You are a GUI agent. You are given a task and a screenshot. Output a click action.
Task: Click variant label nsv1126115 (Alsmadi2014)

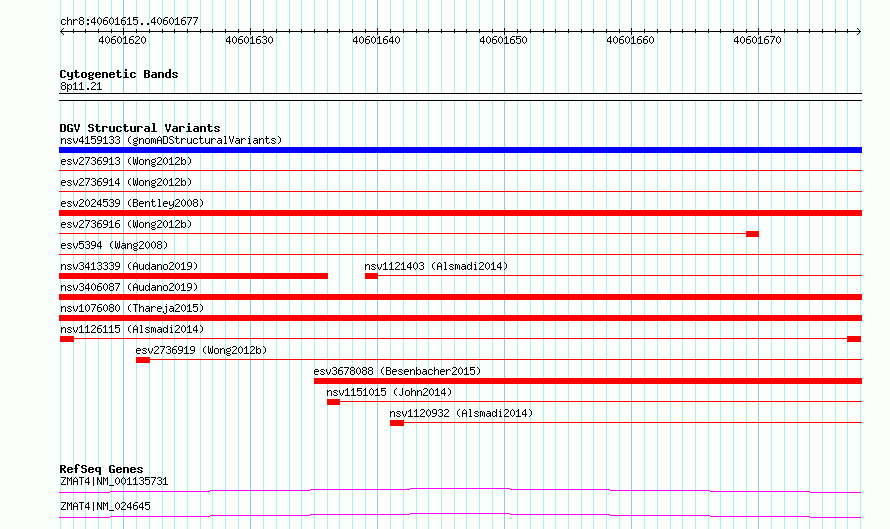click(132, 329)
